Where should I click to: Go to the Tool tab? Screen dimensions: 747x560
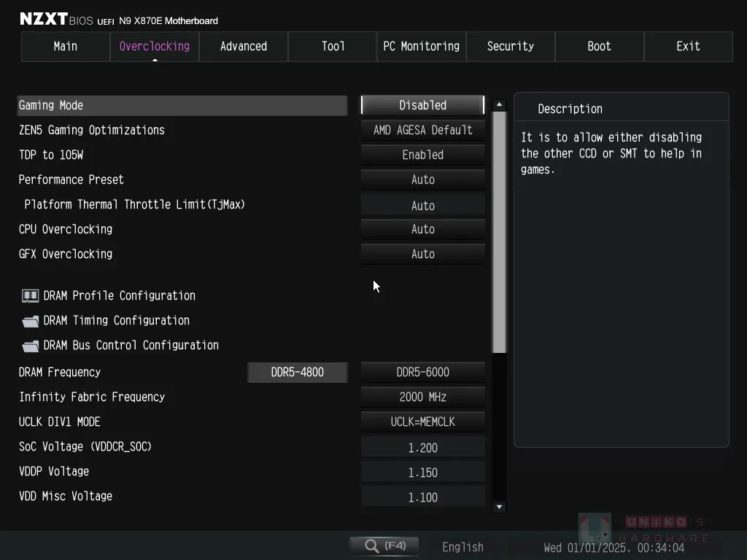(x=333, y=46)
